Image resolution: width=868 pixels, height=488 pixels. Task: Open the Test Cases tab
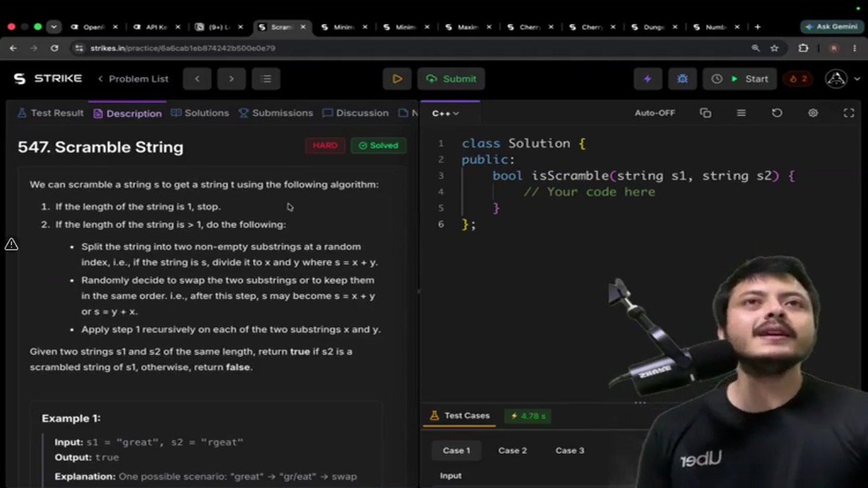(459, 416)
